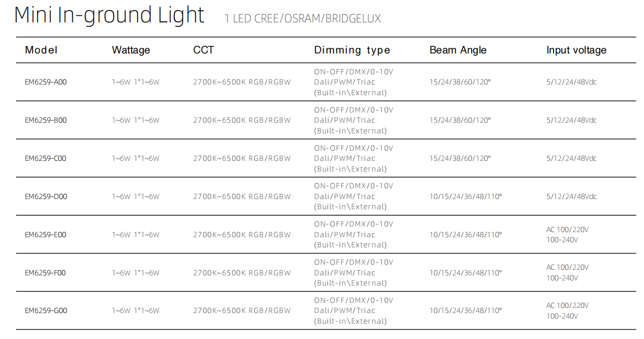
Task: Click model EM6259-C00 cell
Action: point(46,158)
